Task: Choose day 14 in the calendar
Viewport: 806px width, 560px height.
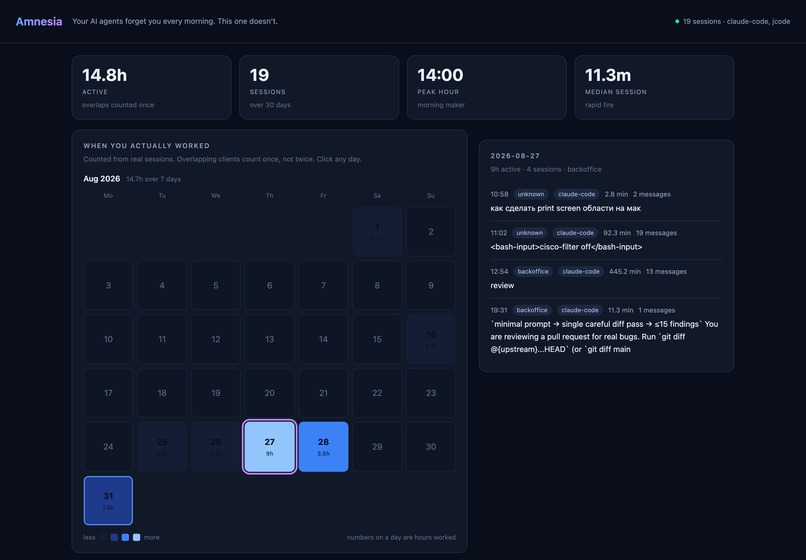Action: (323, 339)
